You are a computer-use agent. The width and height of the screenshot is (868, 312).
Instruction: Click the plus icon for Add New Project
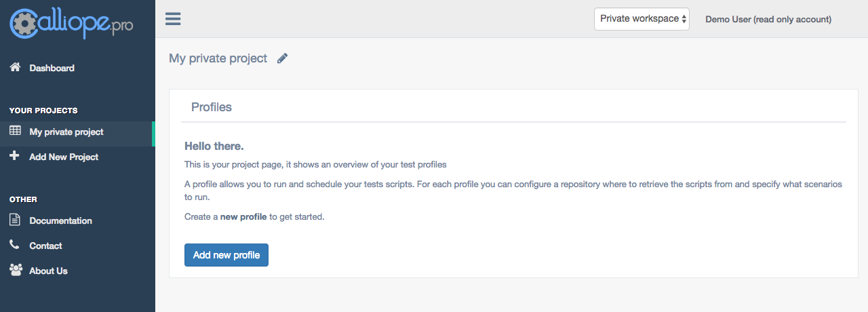[14, 156]
